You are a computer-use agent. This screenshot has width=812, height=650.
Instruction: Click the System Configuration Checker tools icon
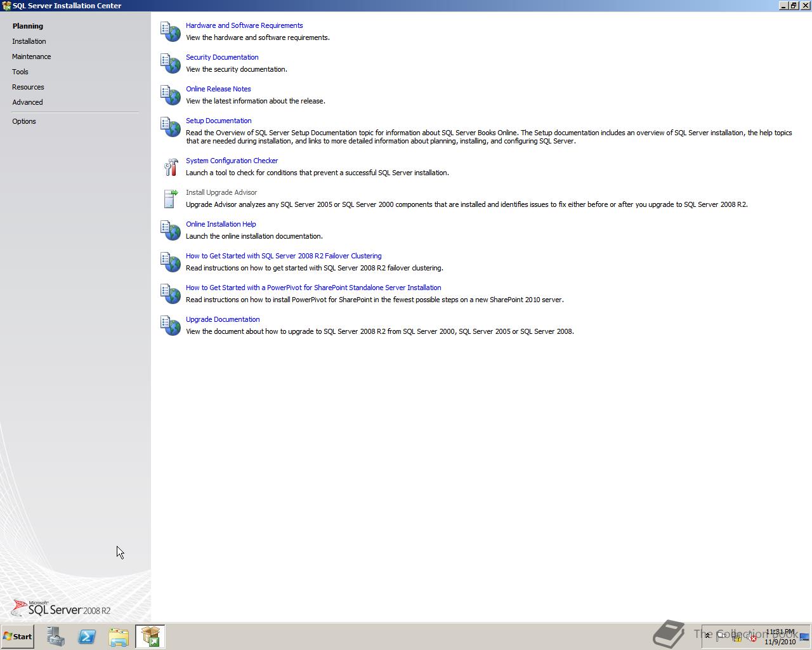click(171, 167)
